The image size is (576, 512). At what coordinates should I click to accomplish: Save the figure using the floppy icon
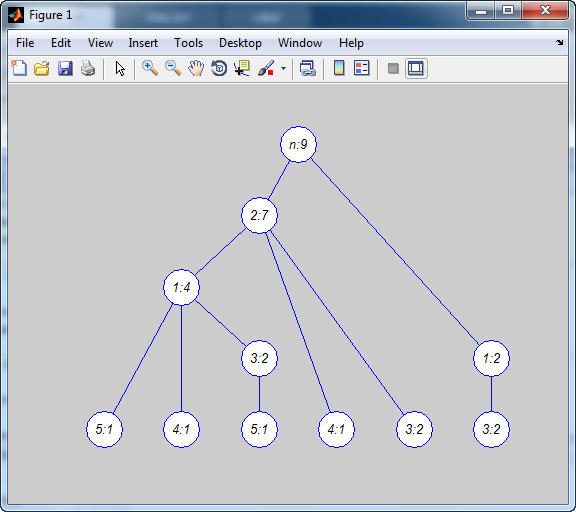(65, 68)
